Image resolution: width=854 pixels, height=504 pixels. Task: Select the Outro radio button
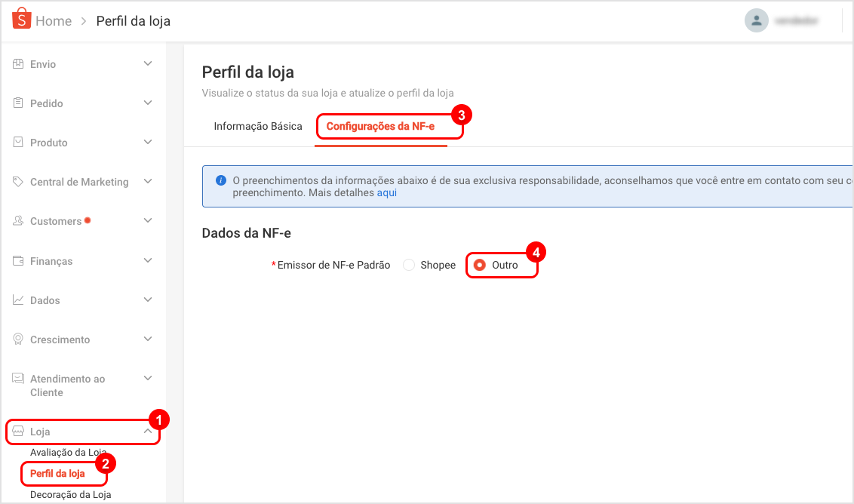(x=480, y=265)
